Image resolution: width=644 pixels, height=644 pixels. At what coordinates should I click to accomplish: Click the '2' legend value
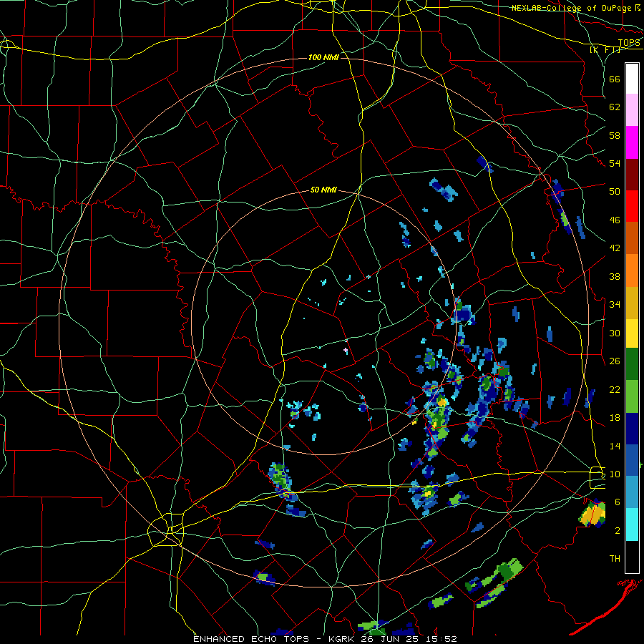click(x=618, y=531)
